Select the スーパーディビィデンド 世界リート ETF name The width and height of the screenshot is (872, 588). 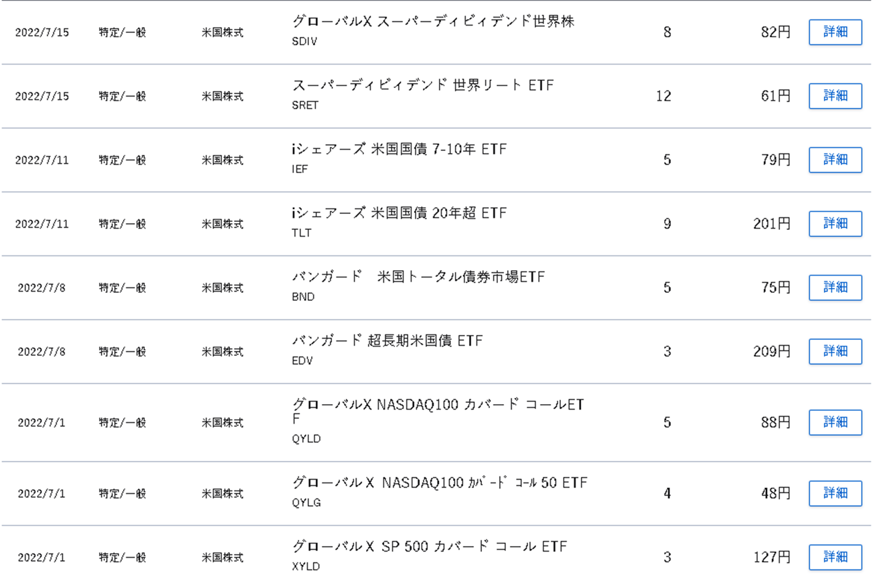422,86
